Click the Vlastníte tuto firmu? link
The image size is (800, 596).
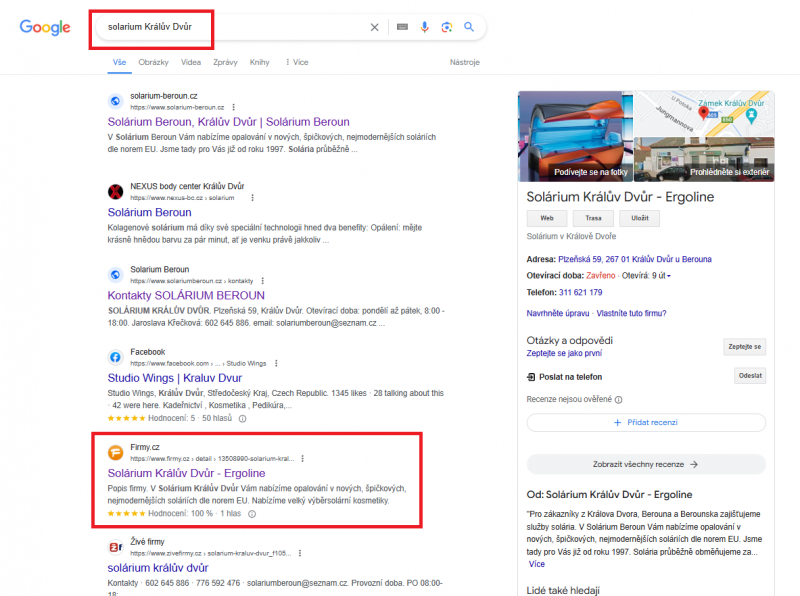point(631,313)
